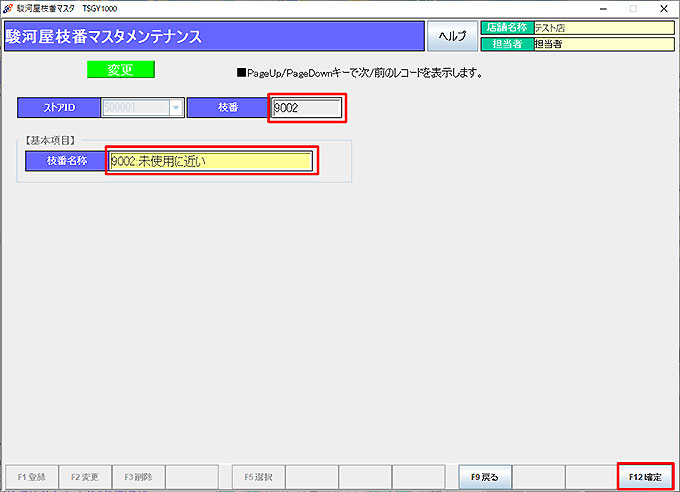Click the application icon in title bar
This screenshot has height=492, width=680.
[7, 8]
